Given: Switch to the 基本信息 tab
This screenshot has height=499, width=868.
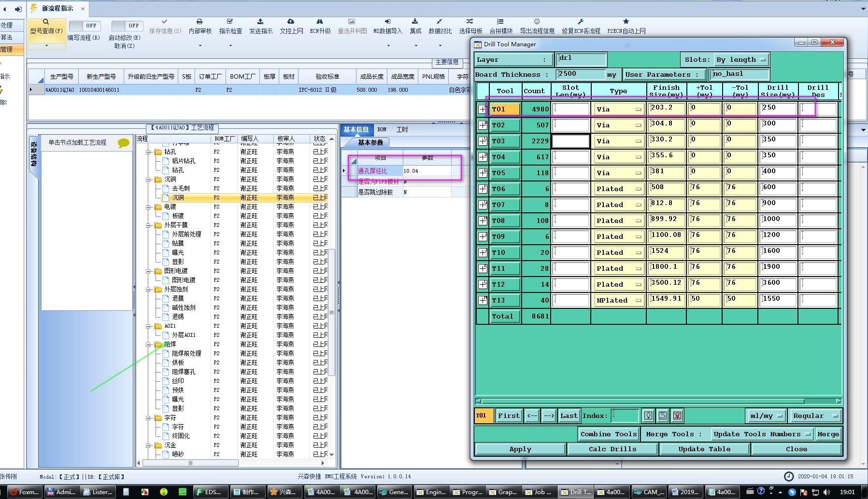Looking at the screenshot, I should (356, 129).
